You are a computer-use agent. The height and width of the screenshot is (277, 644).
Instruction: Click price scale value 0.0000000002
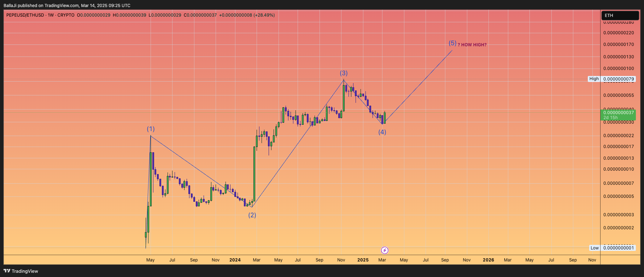click(x=619, y=228)
